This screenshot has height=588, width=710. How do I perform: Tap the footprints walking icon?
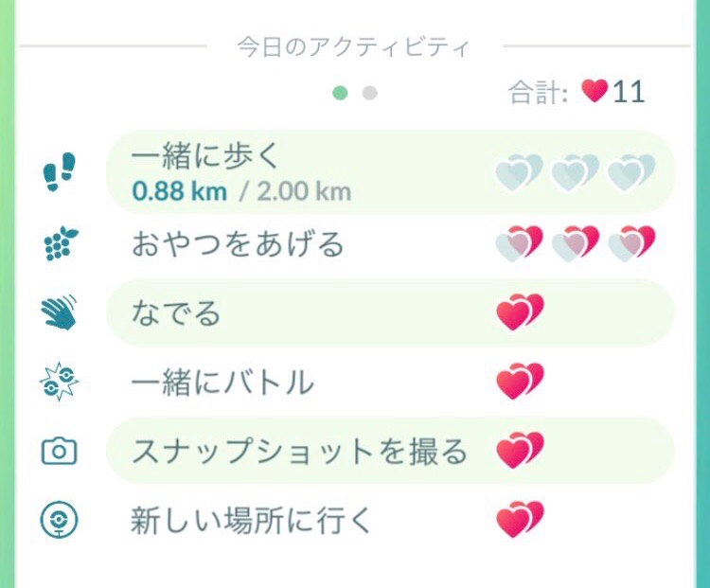pos(60,171)
